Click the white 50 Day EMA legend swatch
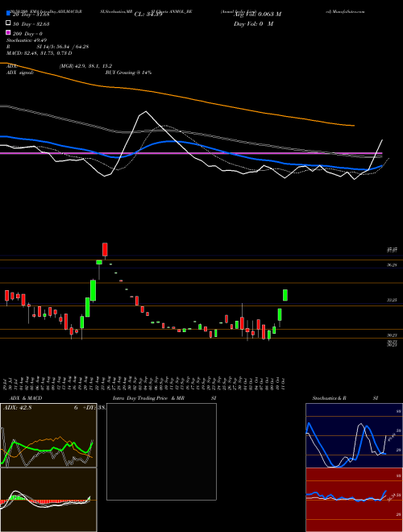 [x=8, y=23]
